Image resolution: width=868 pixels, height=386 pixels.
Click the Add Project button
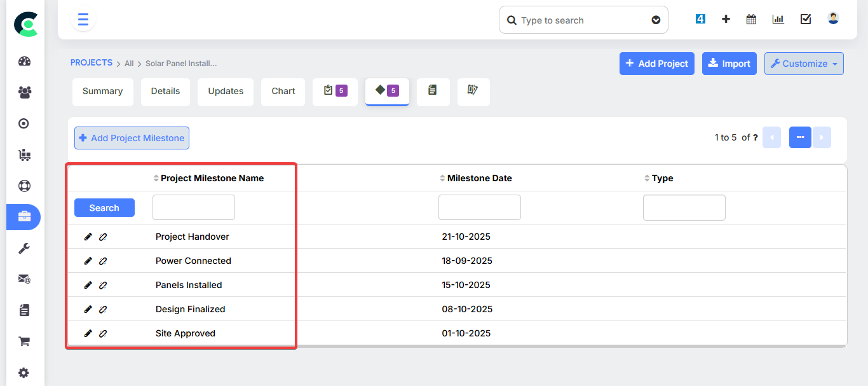pyautogui.click(x=656, y=64)
